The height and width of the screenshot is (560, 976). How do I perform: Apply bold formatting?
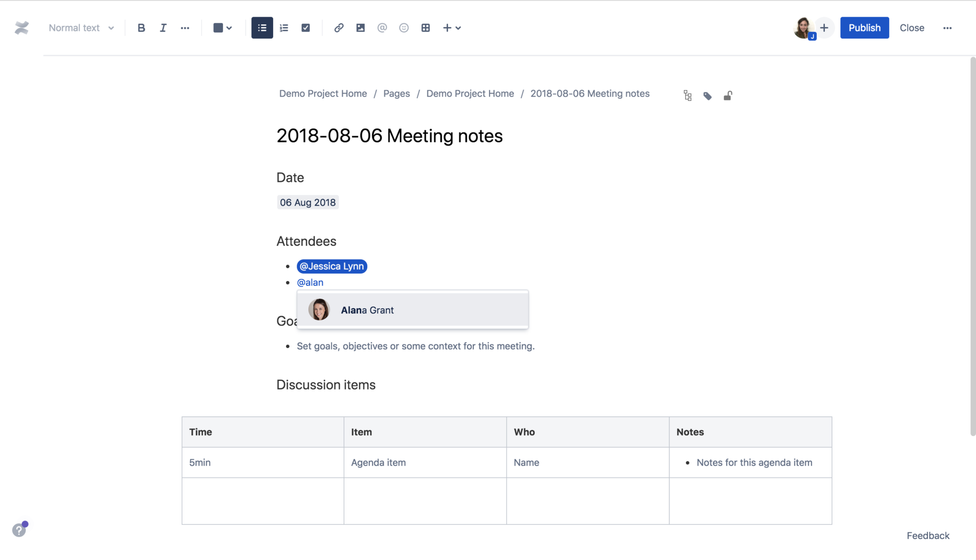click(x=141, y=28)
